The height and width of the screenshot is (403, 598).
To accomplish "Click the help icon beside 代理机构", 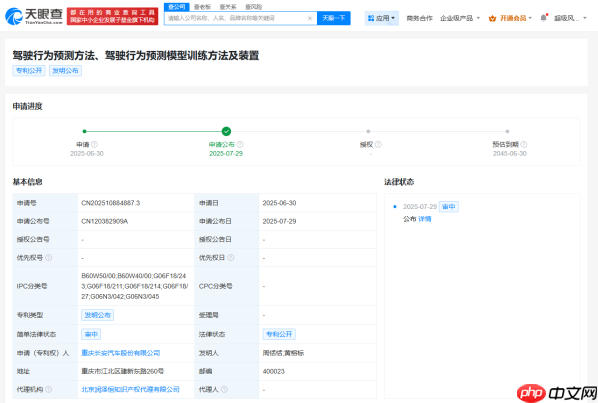I will [x=48, y=389].
